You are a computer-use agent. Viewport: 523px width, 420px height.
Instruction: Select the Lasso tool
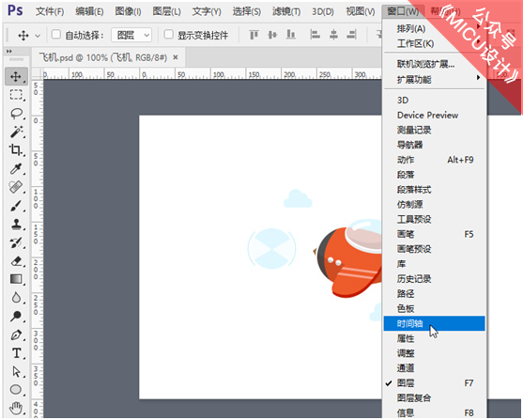(x=16, y=113)
